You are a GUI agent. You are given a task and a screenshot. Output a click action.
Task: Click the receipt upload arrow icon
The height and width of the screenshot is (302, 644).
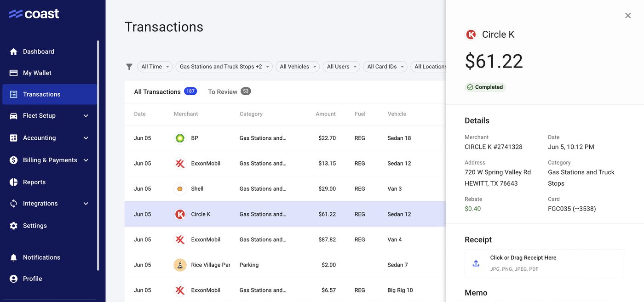point(476,263)
